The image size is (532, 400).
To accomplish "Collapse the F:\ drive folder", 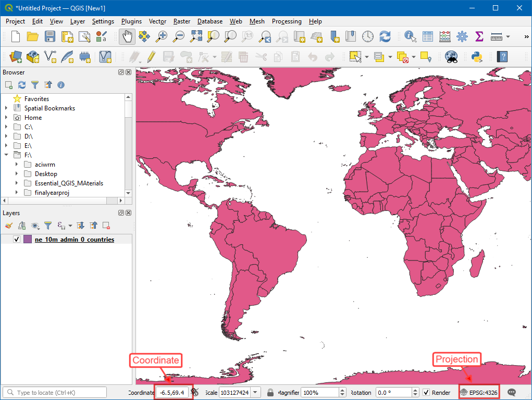I will pyautogui.click(x=6, y=155).
